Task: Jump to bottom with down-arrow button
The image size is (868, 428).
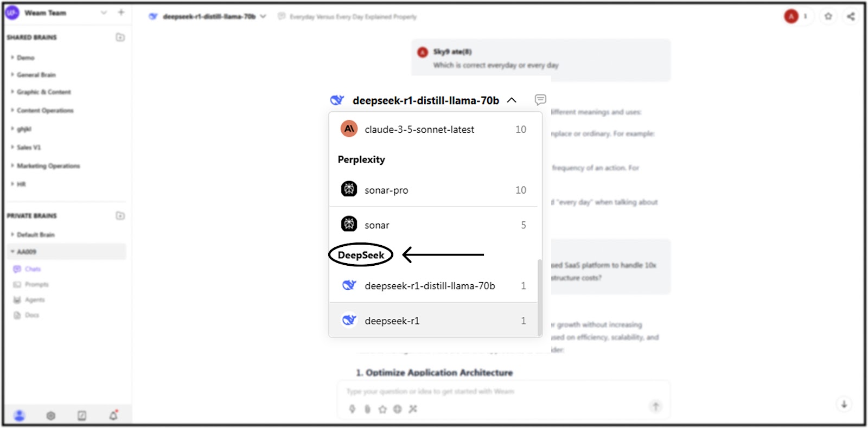Action: click(x=844, y=404)
